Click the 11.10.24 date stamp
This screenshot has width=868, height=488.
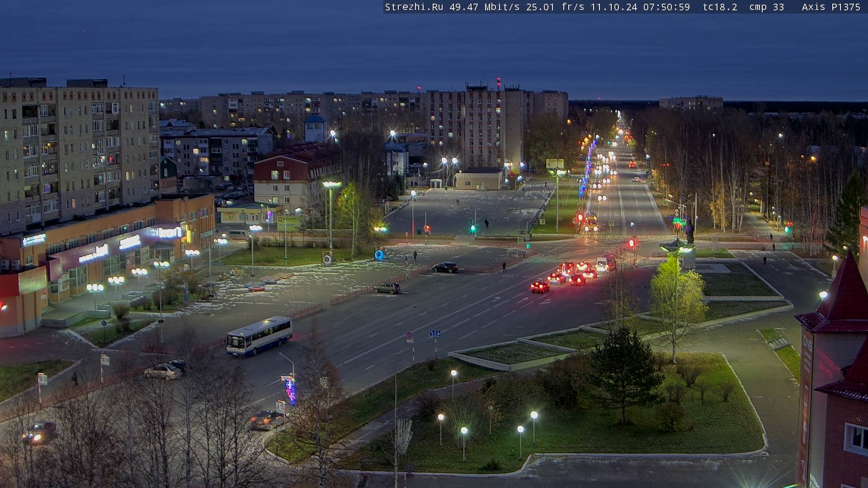point(613,7)
